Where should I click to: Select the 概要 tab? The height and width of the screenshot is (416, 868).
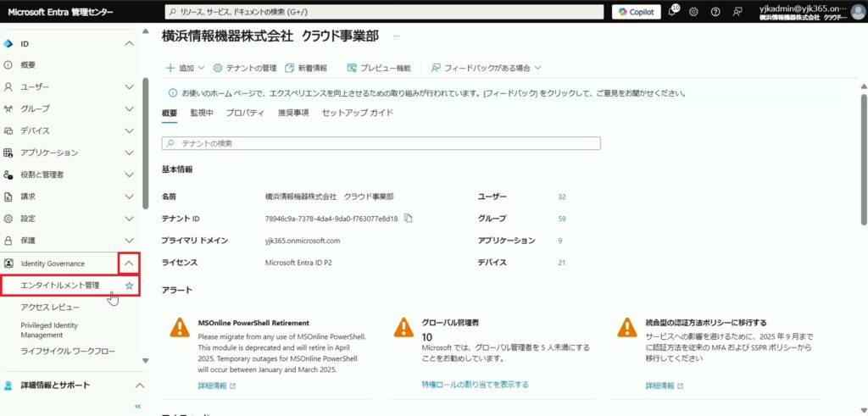click(170, 113)
